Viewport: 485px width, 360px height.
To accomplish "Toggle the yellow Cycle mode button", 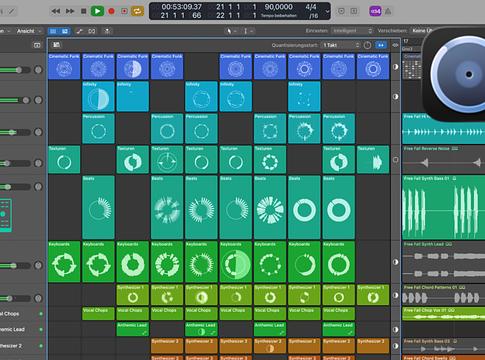I will [x=137, y=11].
